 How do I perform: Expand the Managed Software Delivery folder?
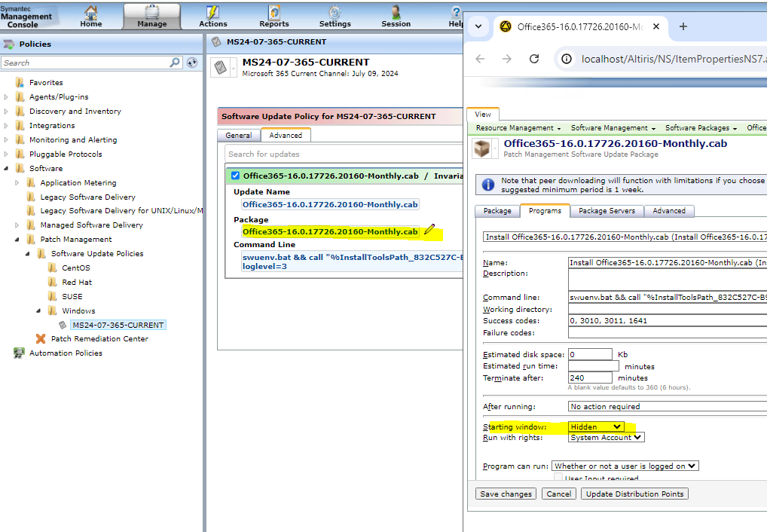click(17, 225)
